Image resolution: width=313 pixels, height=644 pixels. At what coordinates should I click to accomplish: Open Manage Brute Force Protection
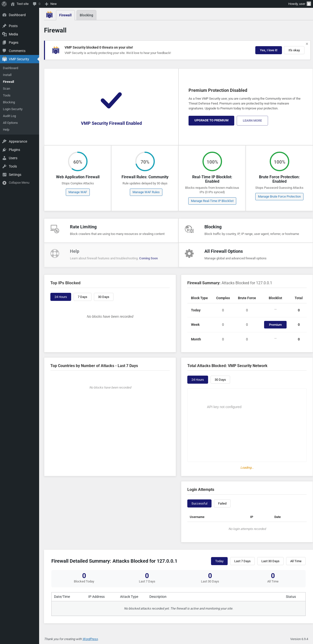[279, 197]
